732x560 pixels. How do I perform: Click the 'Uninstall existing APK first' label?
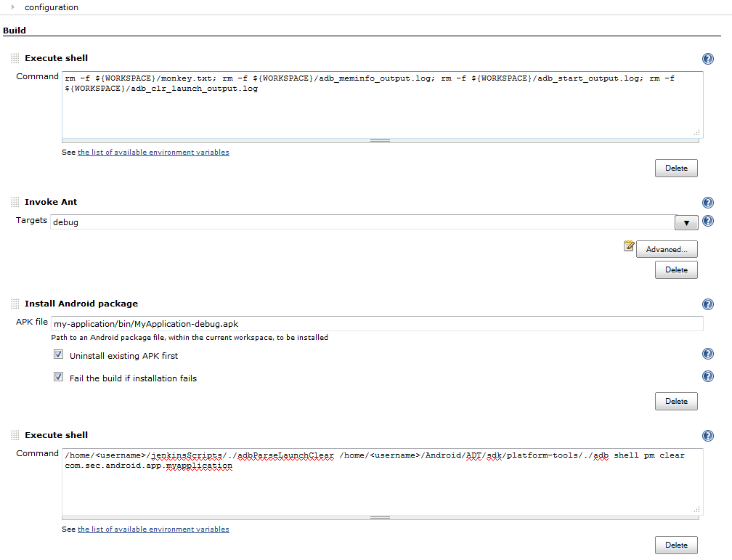tap(123, 356)
